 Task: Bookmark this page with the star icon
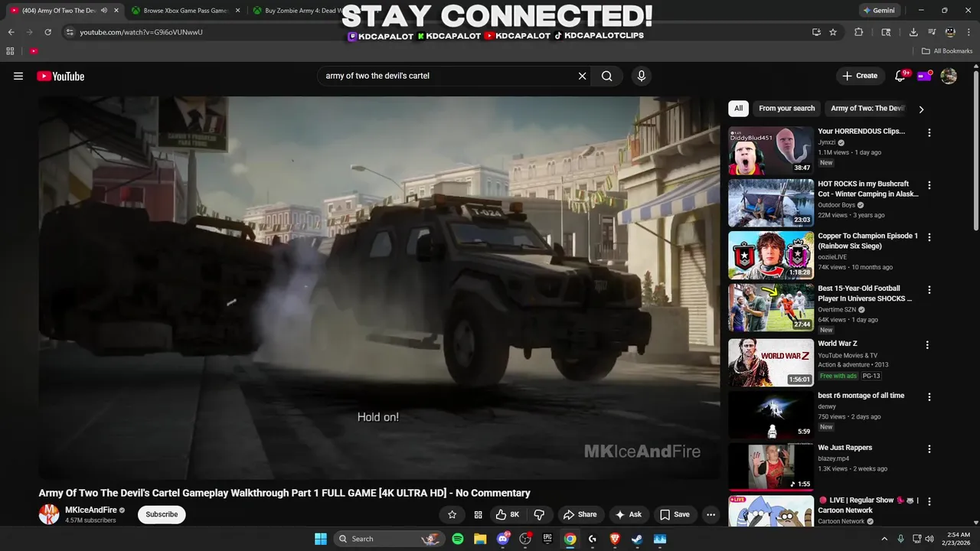(x=833, y=32)
